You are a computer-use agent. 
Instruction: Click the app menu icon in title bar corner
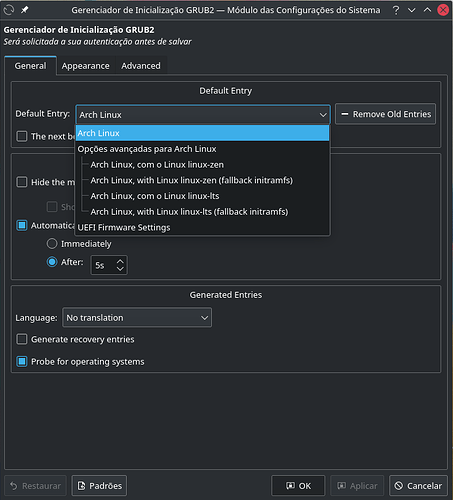click(9, 10)
